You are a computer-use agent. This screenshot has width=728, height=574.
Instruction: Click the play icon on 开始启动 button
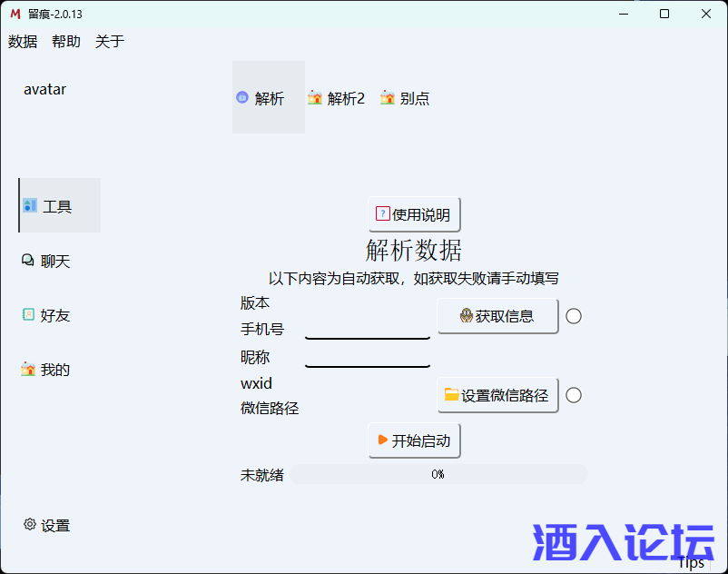382,440
